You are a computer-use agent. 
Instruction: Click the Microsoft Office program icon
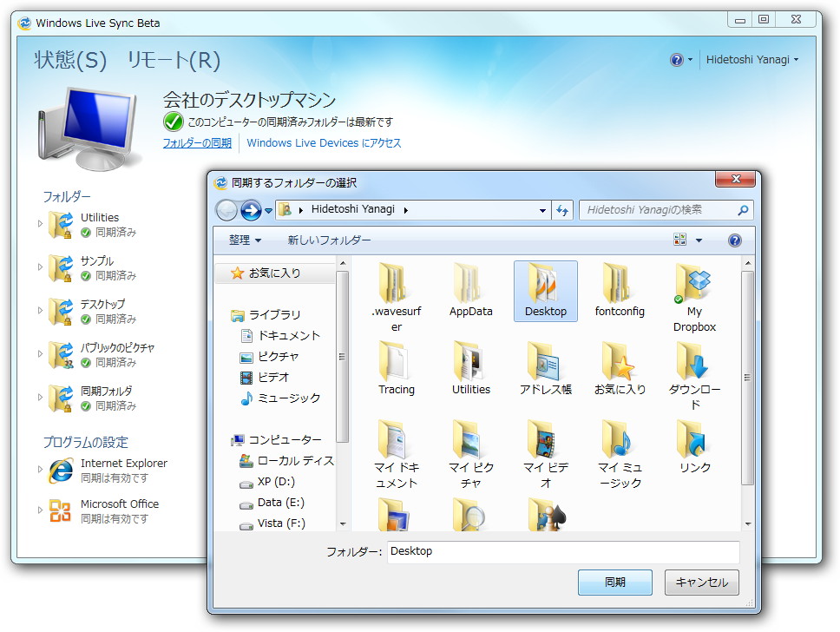[x=61, y=510]
